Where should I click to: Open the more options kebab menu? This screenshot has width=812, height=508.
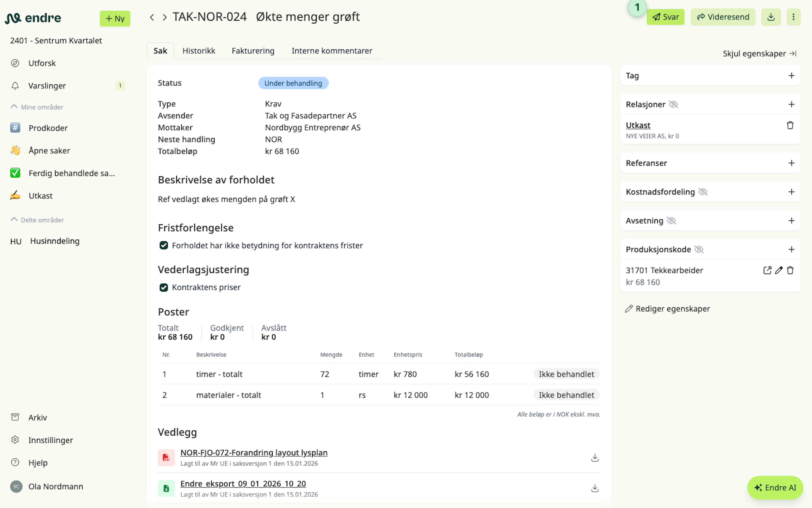coord(794,17)
